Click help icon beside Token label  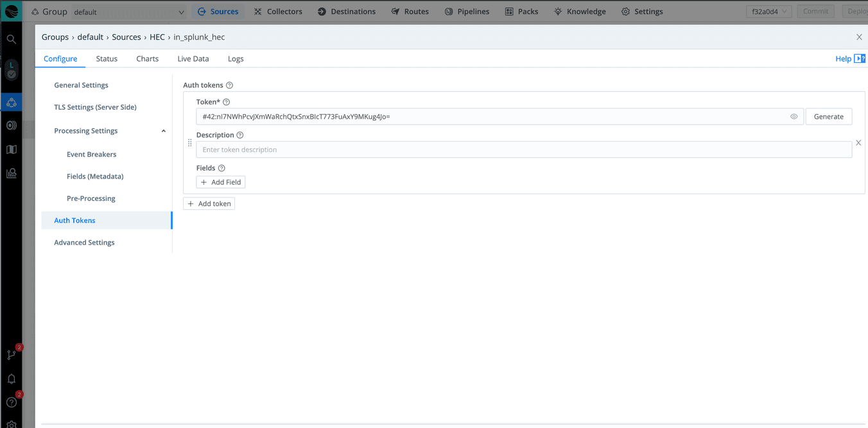pos(226,102)
